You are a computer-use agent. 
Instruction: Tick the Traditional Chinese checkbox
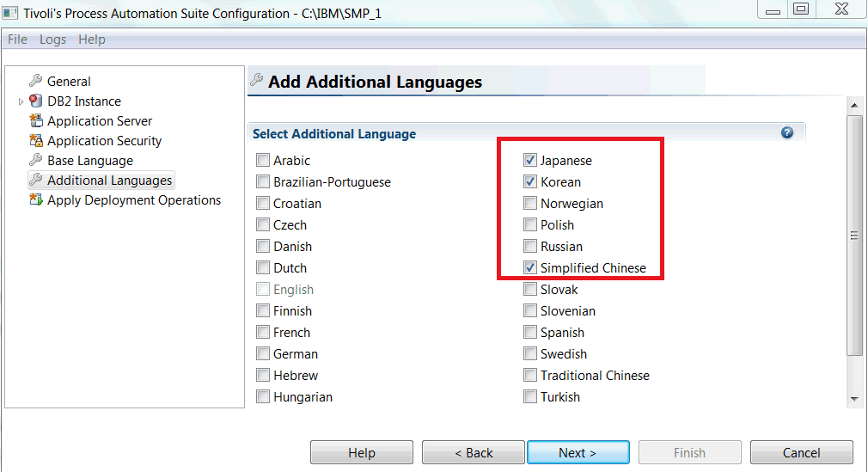click(529, 375)
